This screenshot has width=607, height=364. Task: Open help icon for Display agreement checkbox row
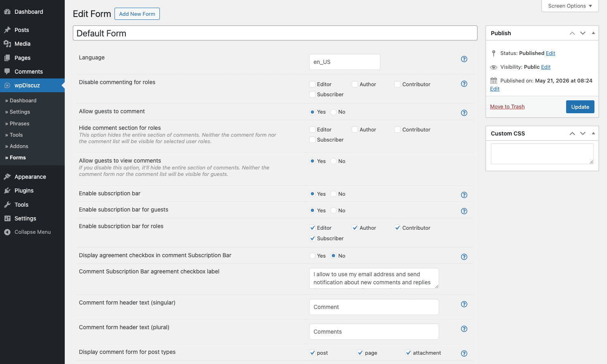pyautogui.click(x=464, y=257)
